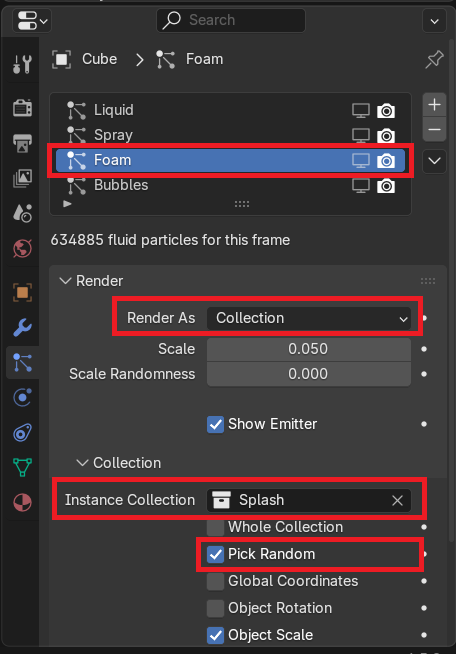Screen dimensions: 456x654
Task: Enable the Whole Collection checkbox
Action: click(x=215, y=527)
